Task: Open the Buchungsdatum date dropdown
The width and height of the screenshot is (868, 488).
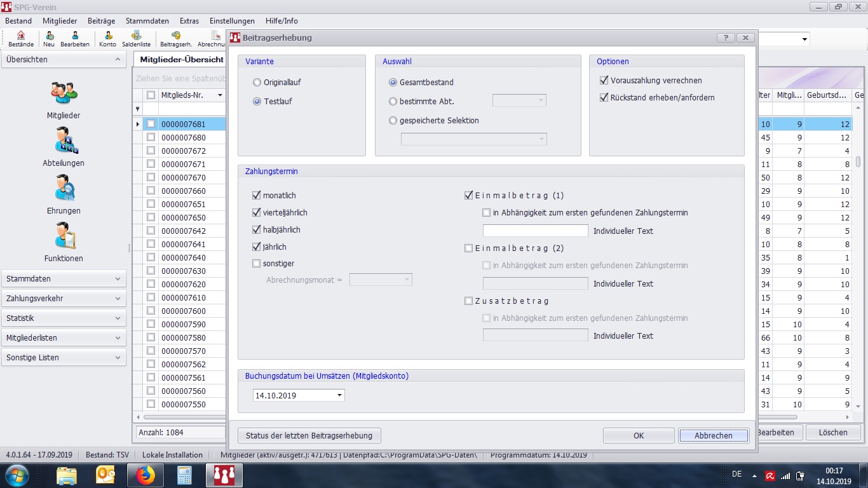Action: [340, 395]
